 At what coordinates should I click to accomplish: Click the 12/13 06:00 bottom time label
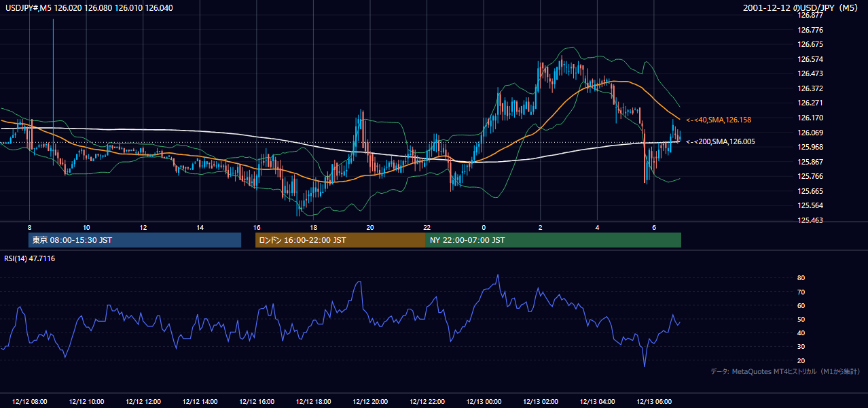(x=653, y=402)
